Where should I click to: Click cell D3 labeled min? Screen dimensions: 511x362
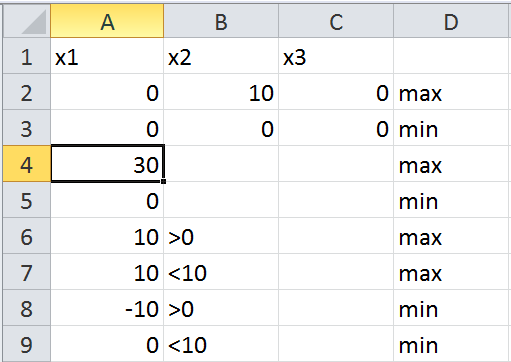coord(452,128)
